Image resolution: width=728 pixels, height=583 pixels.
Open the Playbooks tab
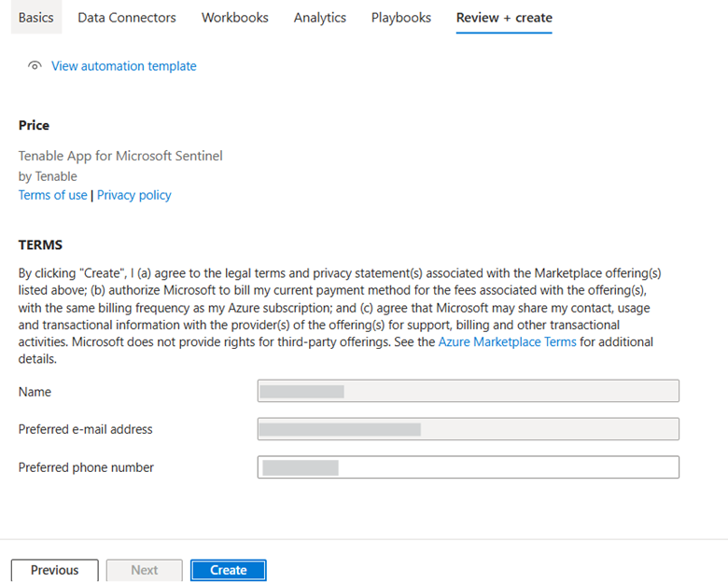point(401,18)
